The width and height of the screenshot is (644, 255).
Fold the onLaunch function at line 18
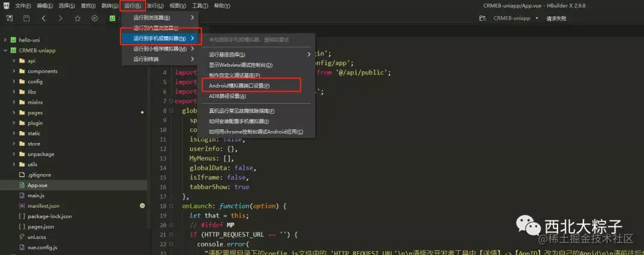tap(171, 206)
